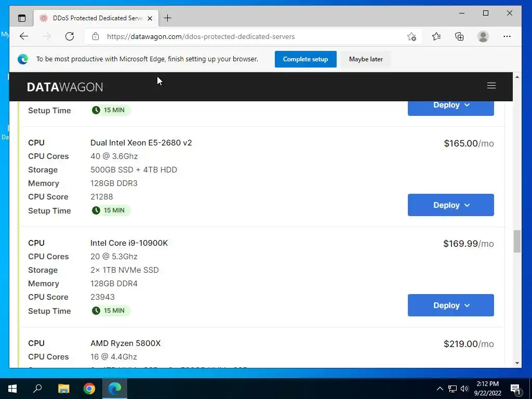Viewport: 532px width, 399px height.
Task: Click storage value 2× 1TB NVMe SSD
Action: [125, 270]
